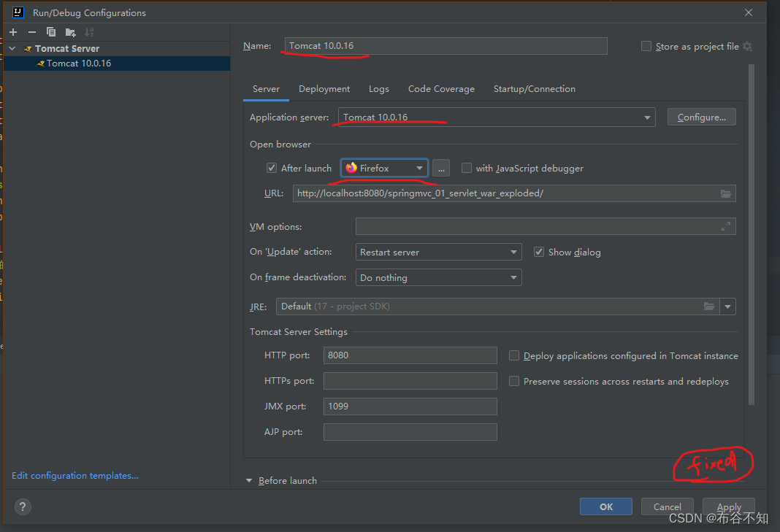Image resolution: width=780 pixels, height=532 pixels.
Task: Copy configuration icon in toolbar
Action: (x=50, y=32)
